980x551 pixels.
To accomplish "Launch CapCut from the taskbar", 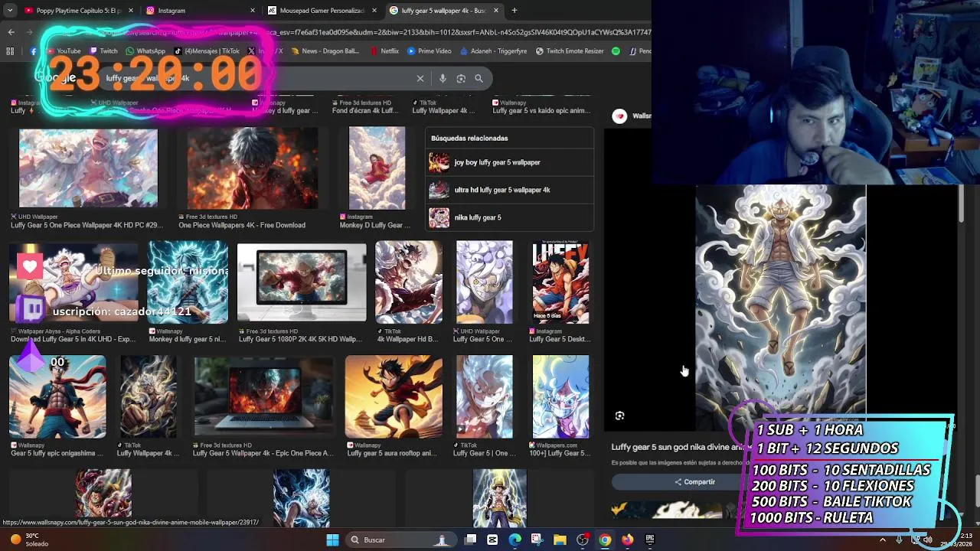I will (x=492, y=540).
